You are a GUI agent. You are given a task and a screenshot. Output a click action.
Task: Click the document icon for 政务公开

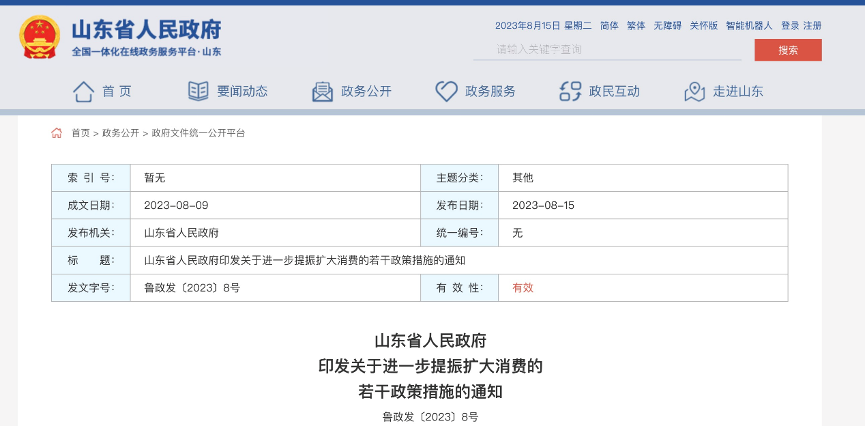point(322,91)
